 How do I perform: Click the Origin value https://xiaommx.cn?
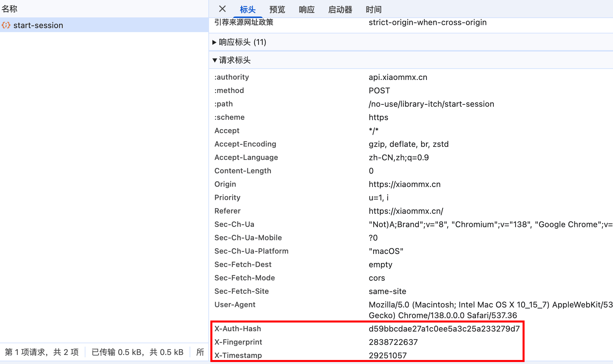point(405,184)
